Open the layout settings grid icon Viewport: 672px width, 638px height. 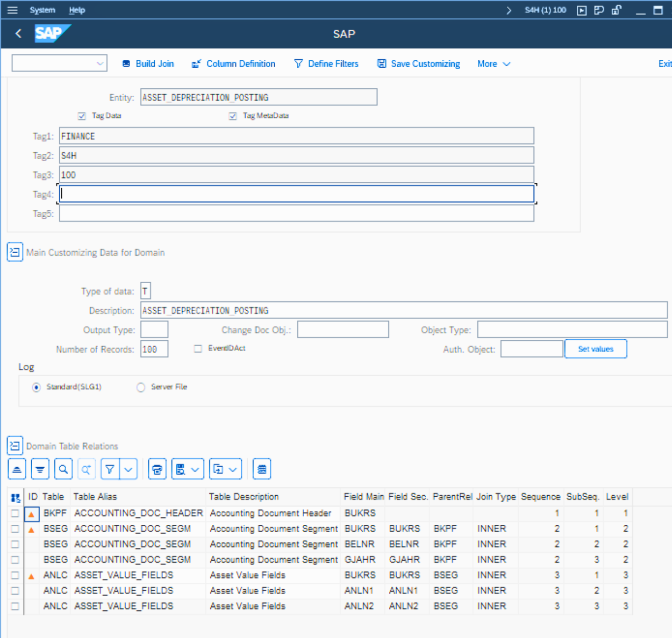click(262, 469)
